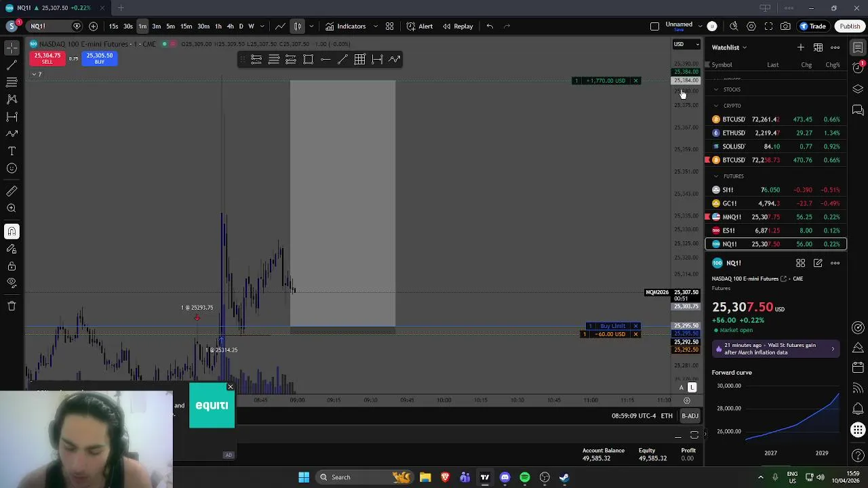This screenshot has width=868, height=488.
Task: Enter fullscreen mode
Action: [768, 26]
